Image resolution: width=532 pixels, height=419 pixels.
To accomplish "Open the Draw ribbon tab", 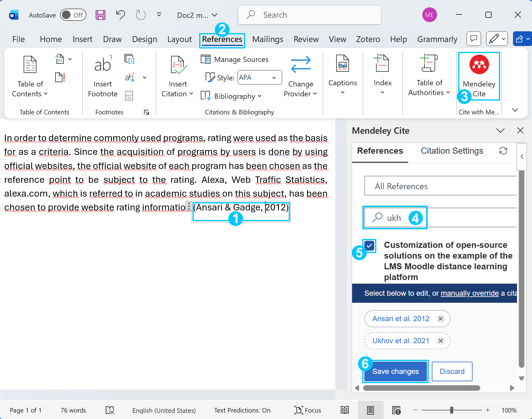I will [112, 39].
